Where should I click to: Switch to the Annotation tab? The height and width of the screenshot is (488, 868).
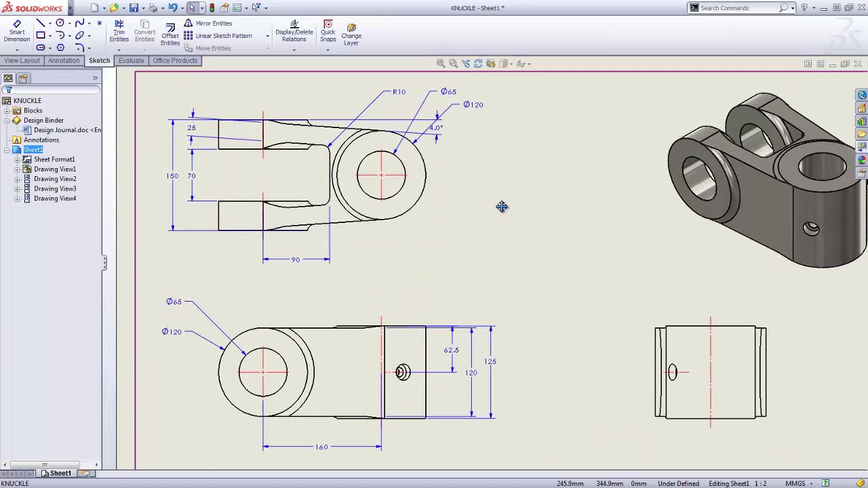64,60
